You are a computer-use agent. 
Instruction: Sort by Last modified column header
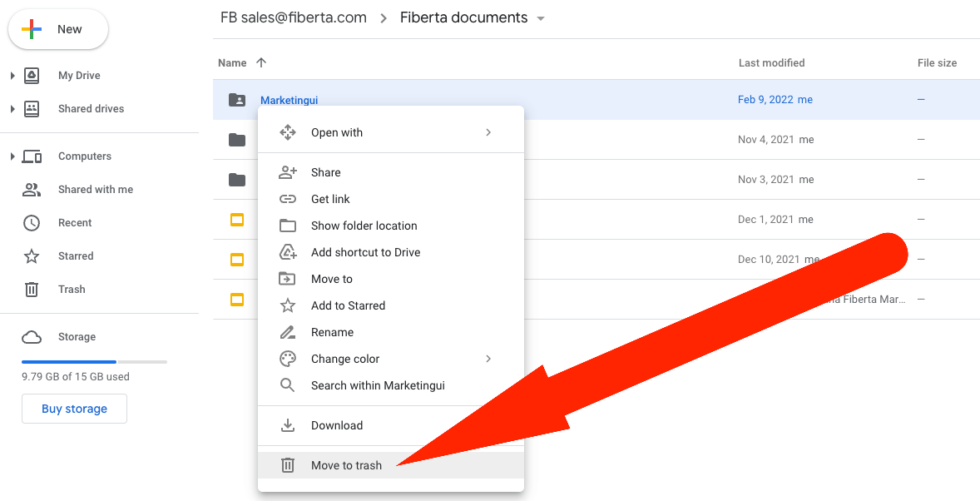click(x=771, y=62)
